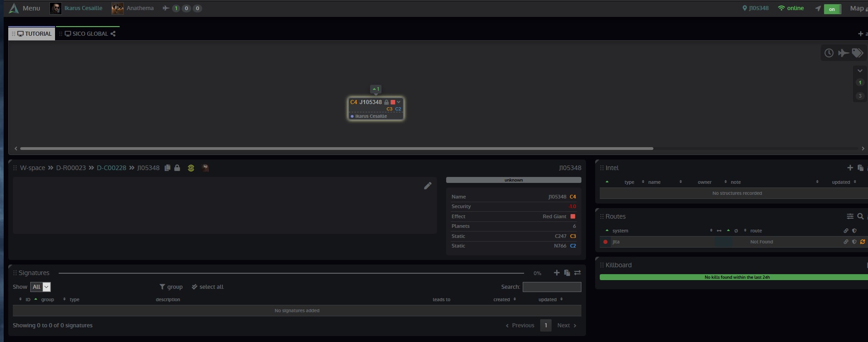Open the D-C00228 constellation link
868x342 pixels.
point(111,168)
